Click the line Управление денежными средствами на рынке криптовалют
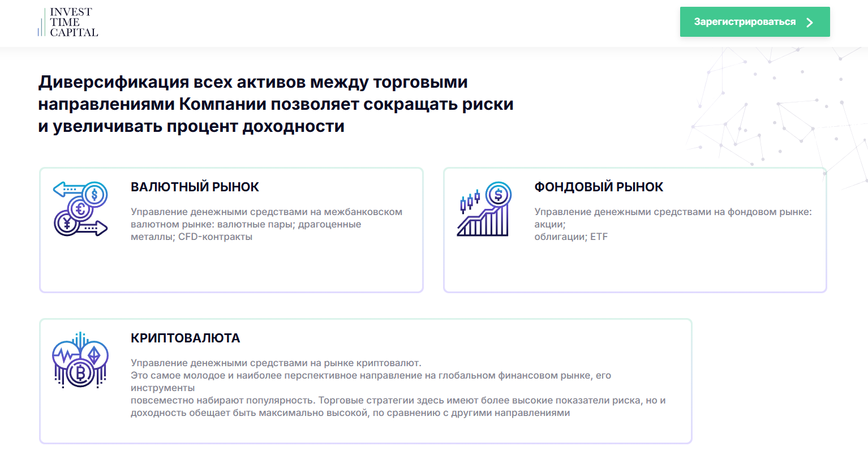Screen dimensions: 868x459 [x=276, y=363]
